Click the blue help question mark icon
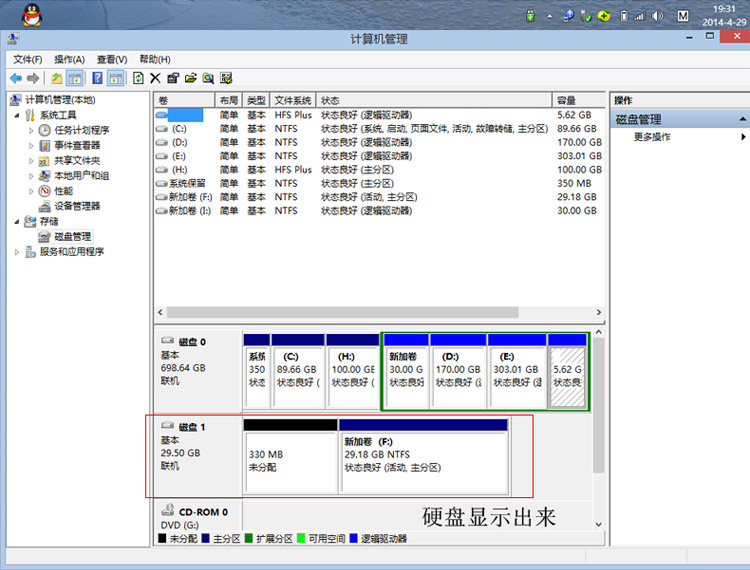This screenshot has height=570, width=750. (x=97, y=78)
